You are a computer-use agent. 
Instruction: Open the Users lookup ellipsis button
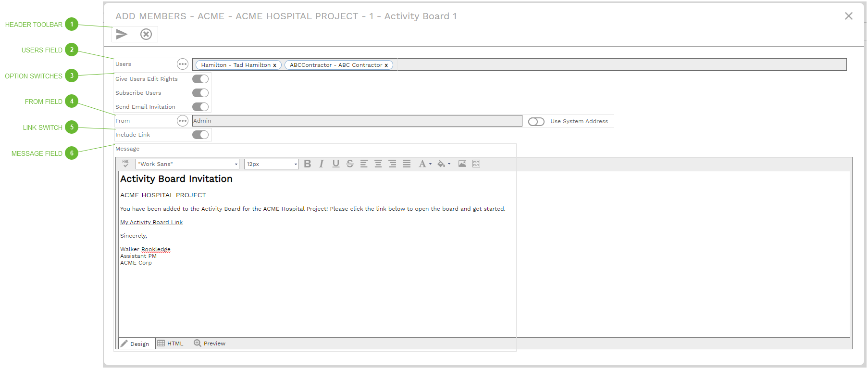tap(183, 64)
